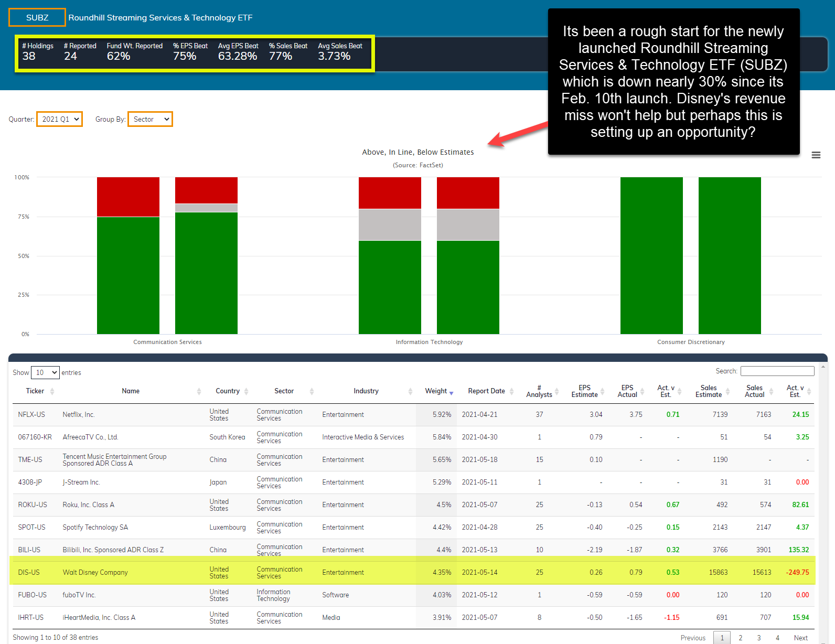
Task: Select the SUBZ ticker box
Action: pos(37,17)
